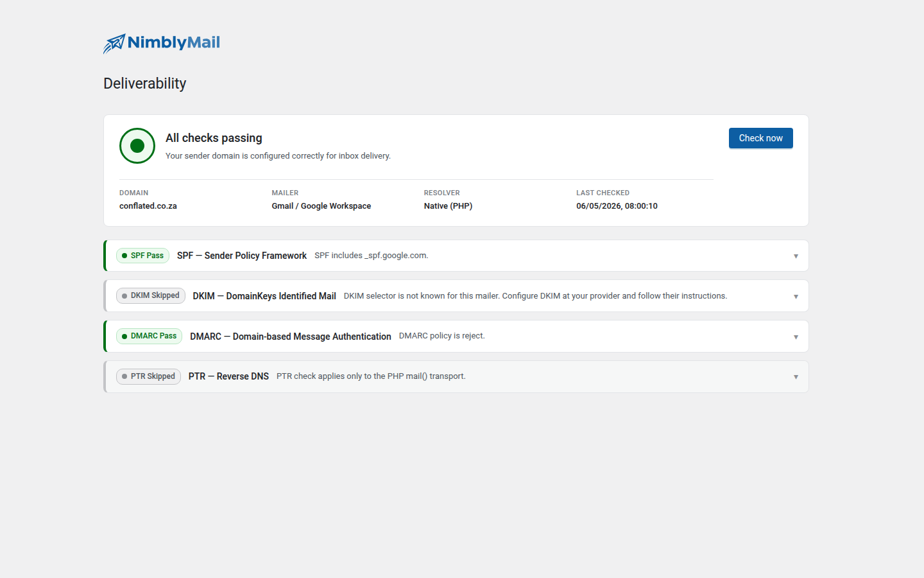Click the MAILER label
924x578 pixels.
[x=285, y=193]
